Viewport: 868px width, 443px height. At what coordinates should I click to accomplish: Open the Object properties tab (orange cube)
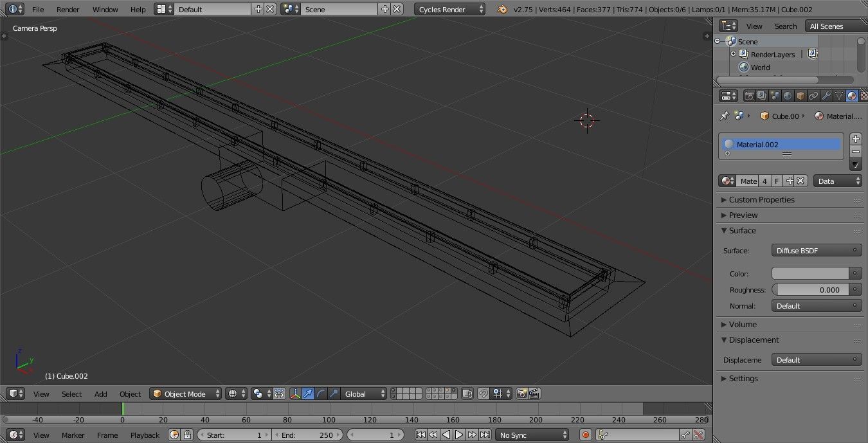(x=800, y=96)
